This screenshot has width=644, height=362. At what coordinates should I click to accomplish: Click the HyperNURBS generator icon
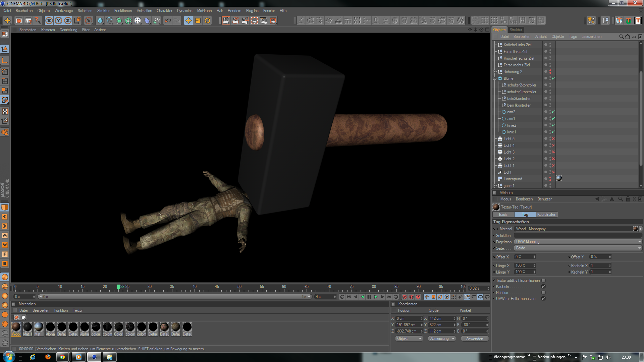pyautogui.click(x=119, y=21)
